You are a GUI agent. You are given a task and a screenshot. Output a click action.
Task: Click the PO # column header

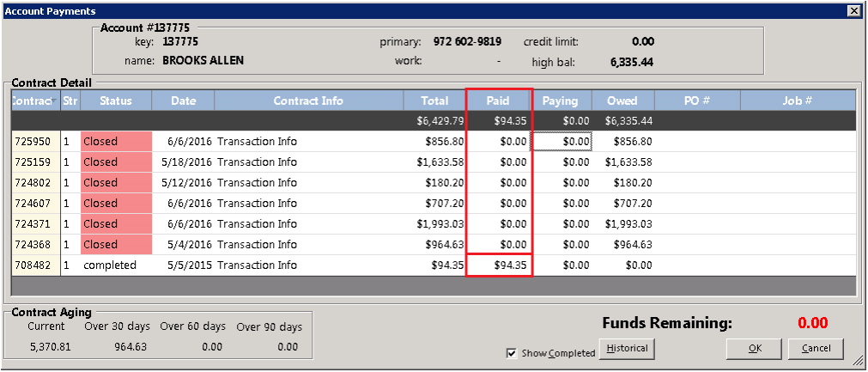pos(697,101)
